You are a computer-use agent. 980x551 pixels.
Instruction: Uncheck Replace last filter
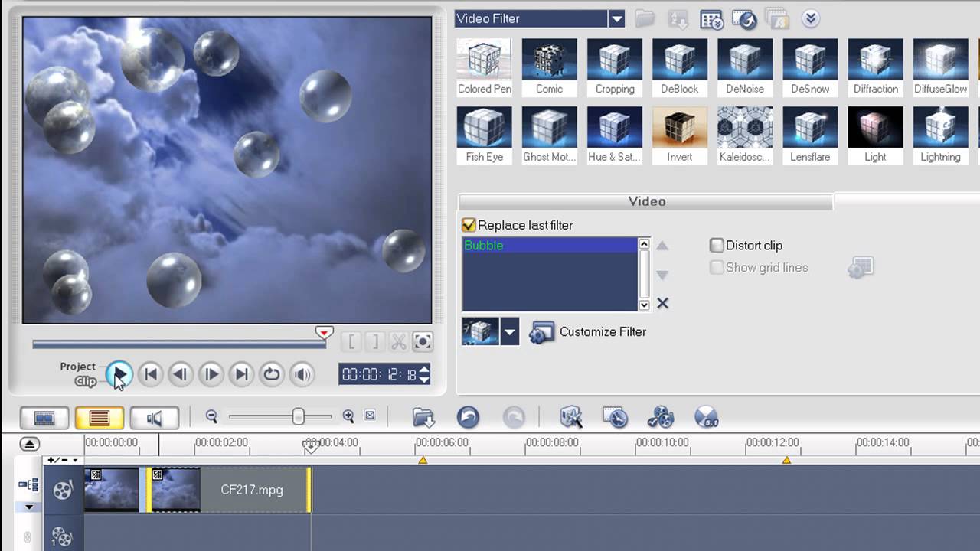coord(469,225)
